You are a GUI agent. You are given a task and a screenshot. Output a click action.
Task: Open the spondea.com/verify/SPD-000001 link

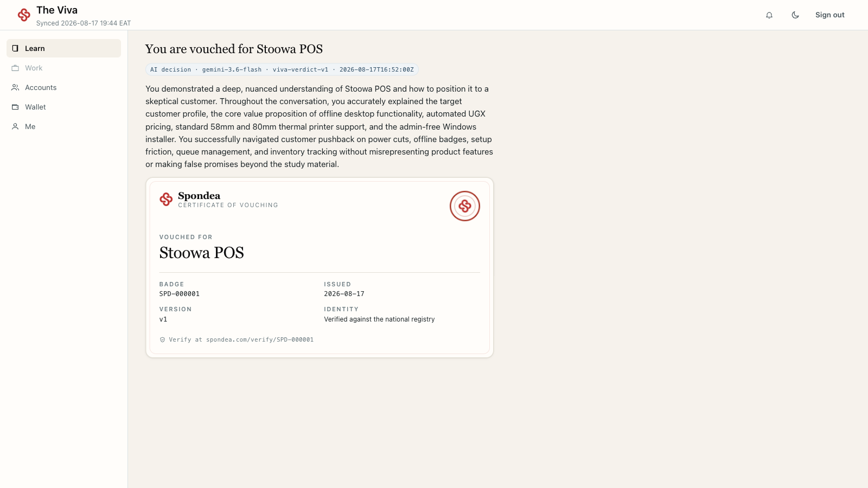(260, 340)
